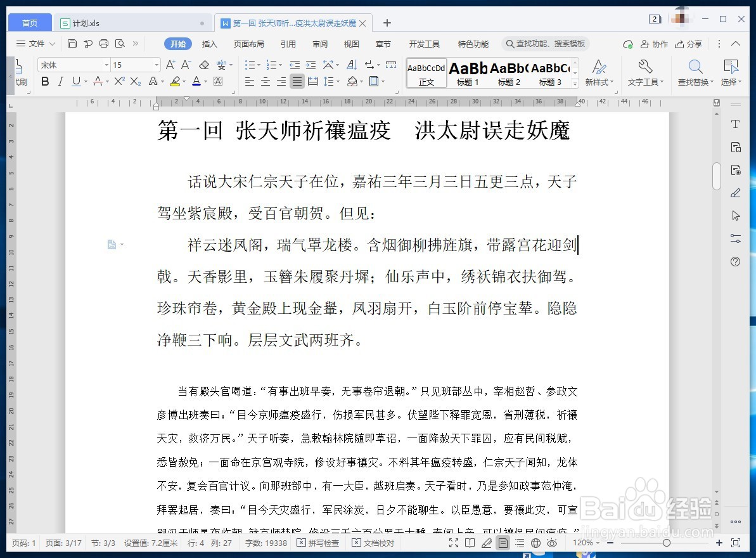Open the 文件 menu
756x558 pixels.
coord(36,44)
